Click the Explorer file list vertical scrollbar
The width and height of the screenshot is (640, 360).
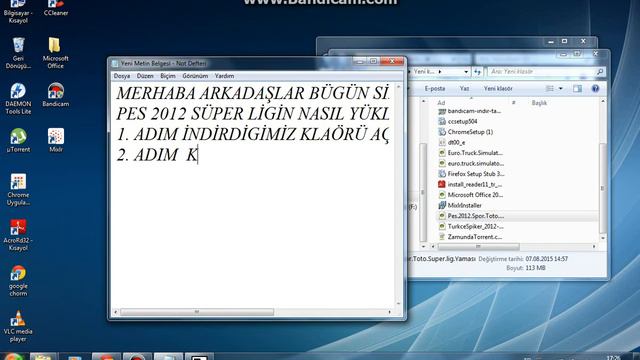point(603,188)
